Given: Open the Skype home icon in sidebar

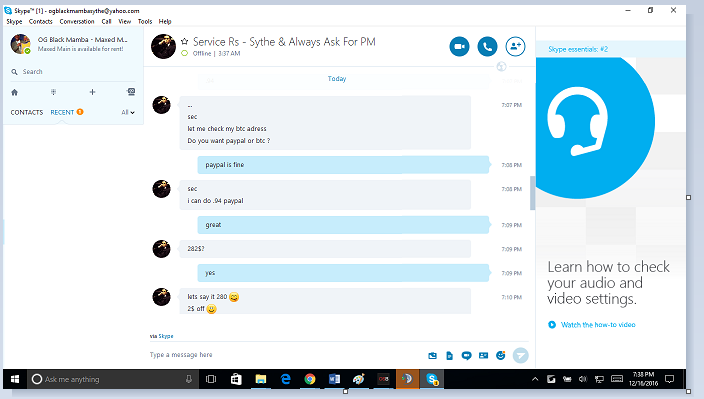Looking at the screenshot, I should [14, 92].
